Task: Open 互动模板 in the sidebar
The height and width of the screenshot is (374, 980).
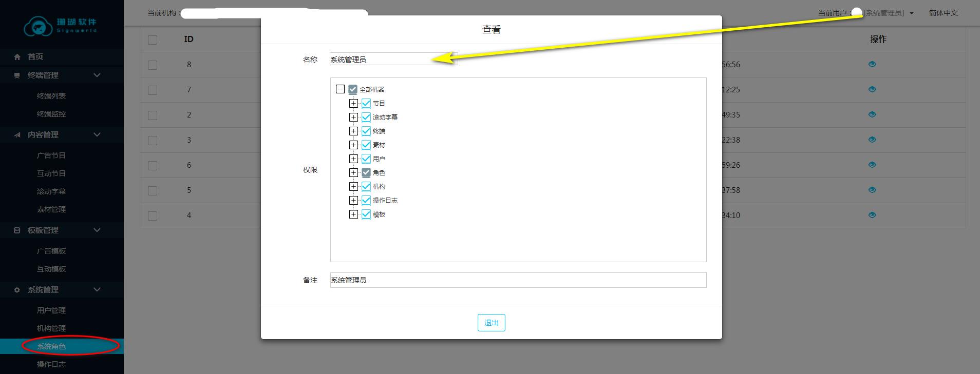Action: coord(51,269)
